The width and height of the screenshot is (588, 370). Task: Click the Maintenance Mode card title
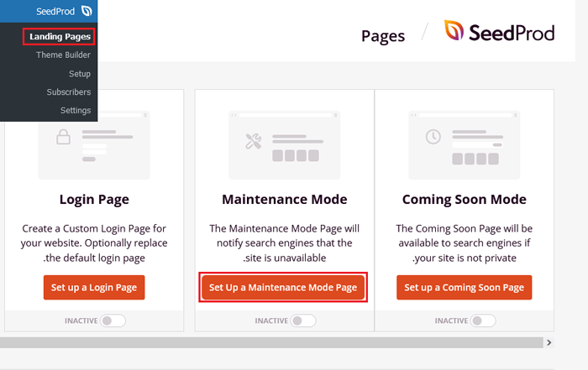click(x=285, y=199)
